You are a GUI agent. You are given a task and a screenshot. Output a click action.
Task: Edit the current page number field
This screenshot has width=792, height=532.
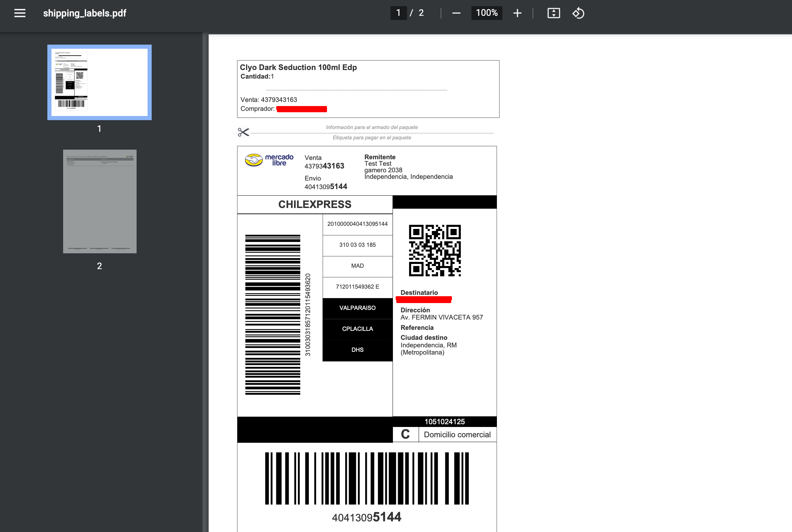(x=398, y=13)
